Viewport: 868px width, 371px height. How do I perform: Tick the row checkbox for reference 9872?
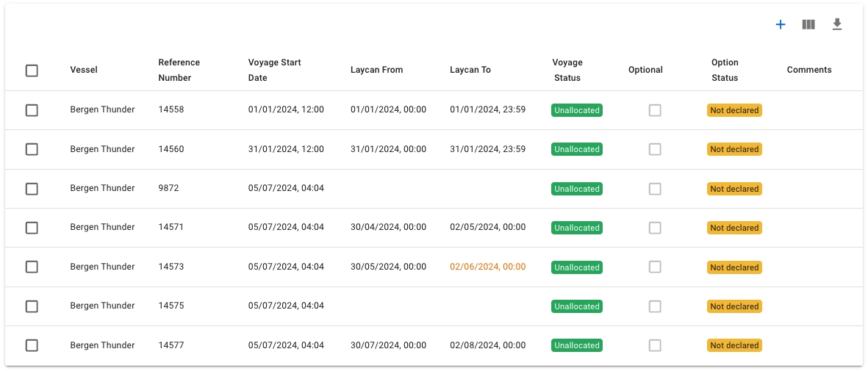click(32, 189)
